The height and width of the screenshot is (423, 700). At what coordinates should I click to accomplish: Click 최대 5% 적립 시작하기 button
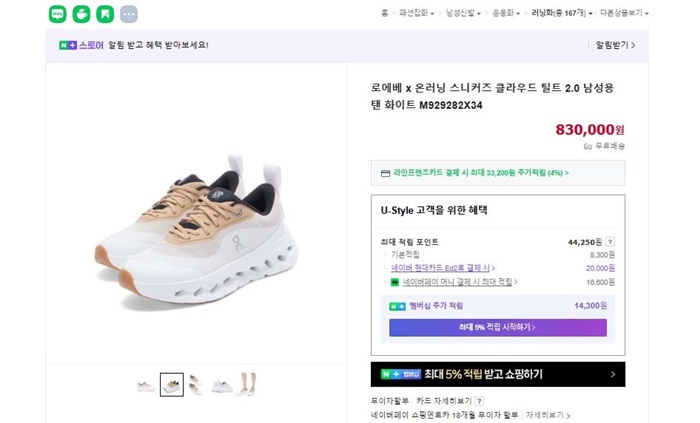pos(497,327)
